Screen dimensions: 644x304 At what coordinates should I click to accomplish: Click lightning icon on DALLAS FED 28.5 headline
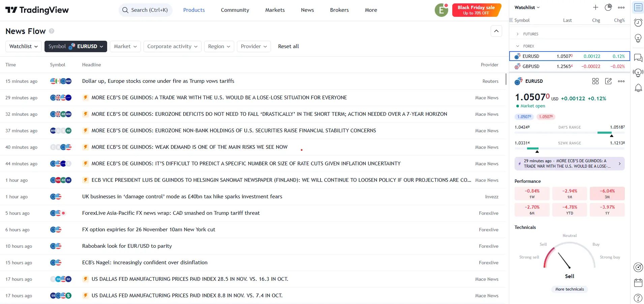tap(86, 279)
